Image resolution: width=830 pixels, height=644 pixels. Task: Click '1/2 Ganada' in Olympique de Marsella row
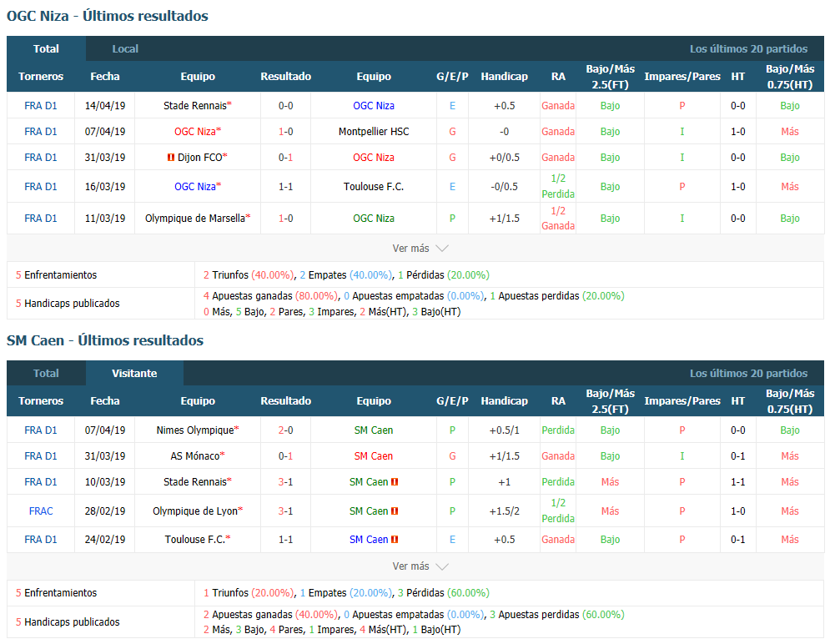click(x=558, y=219)
